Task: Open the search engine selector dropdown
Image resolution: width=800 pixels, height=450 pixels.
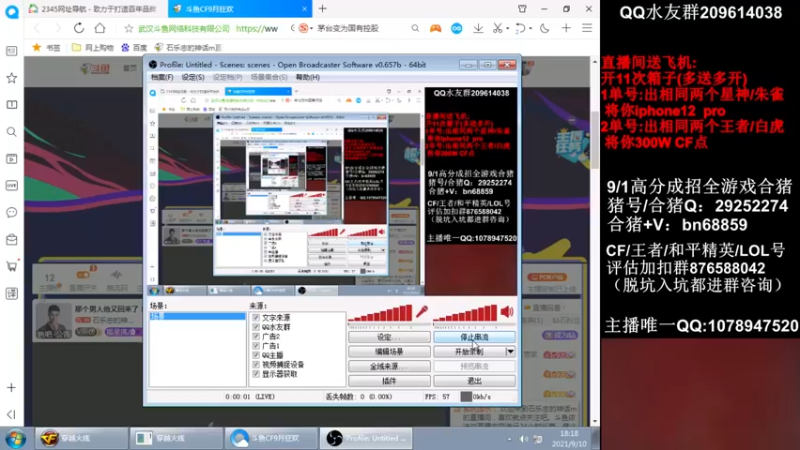Action: point(311,29)
